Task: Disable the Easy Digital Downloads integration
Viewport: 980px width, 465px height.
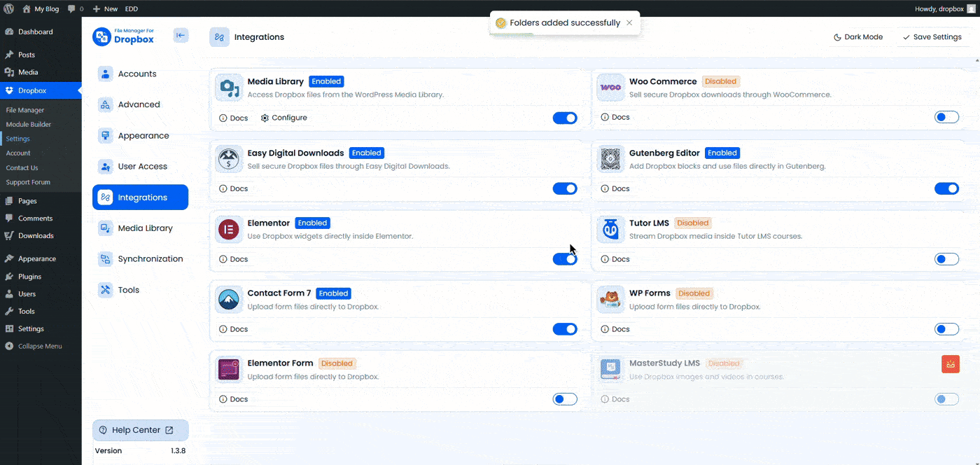Action: click(x=565, y=188)
